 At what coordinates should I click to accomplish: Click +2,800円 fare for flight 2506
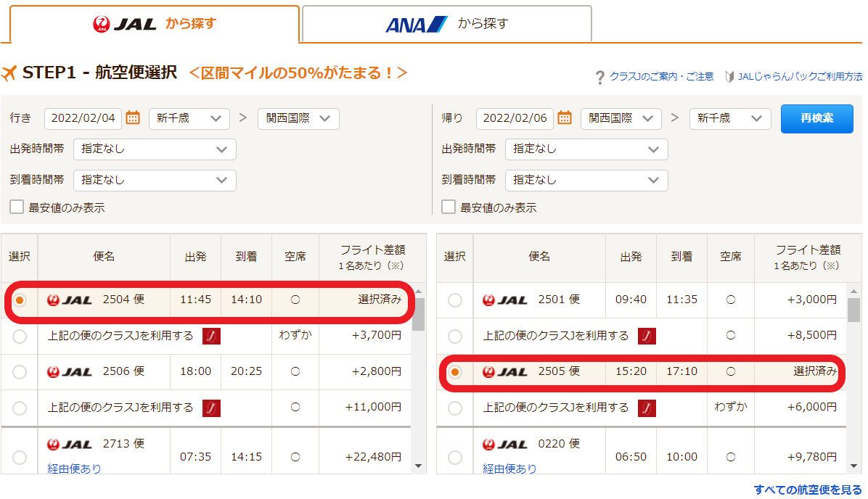point(377,371)
